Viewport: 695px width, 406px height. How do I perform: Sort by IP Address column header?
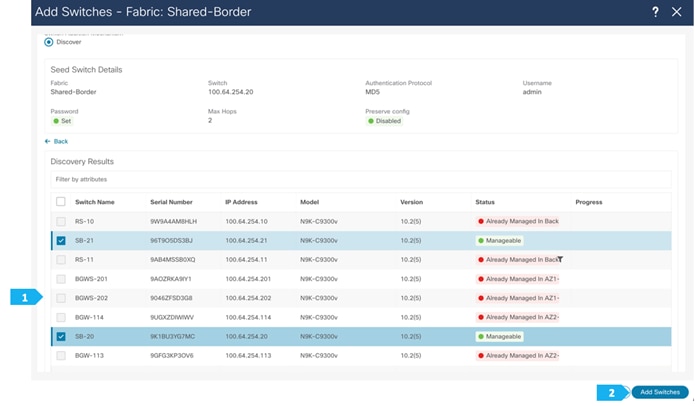[x=241, y=202]
